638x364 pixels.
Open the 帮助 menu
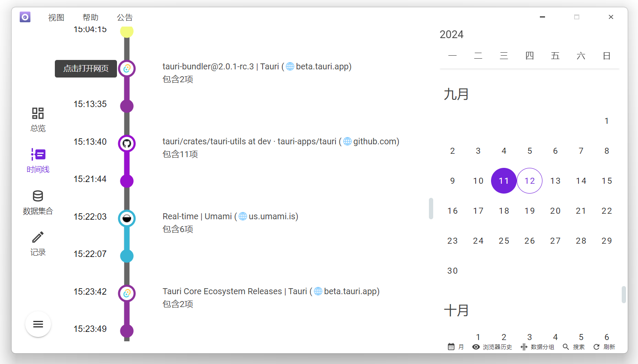90,18
